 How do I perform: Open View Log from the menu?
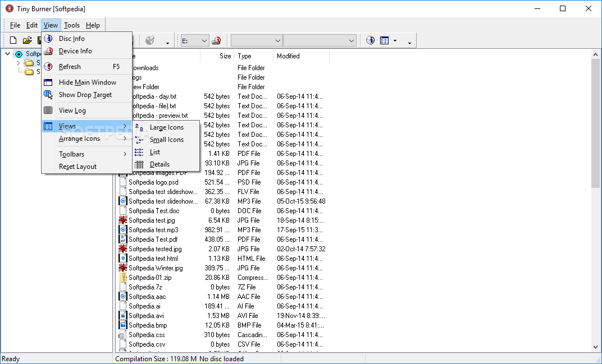[x=87, y=110]
